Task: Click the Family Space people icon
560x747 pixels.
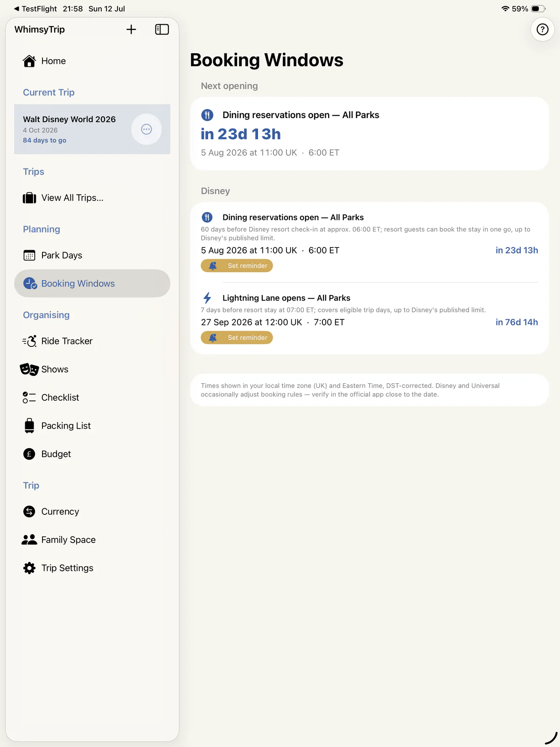Action: pos(29,540)
